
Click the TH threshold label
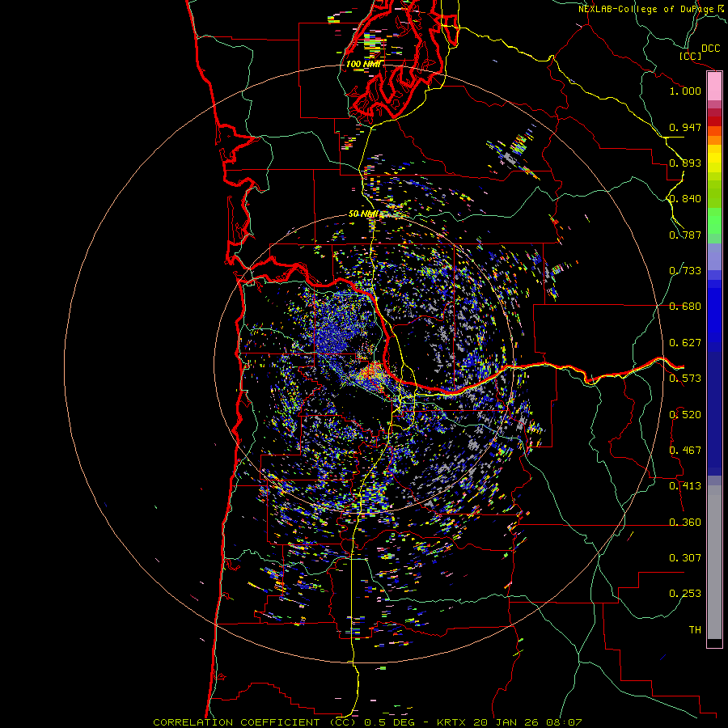point(695,630)
